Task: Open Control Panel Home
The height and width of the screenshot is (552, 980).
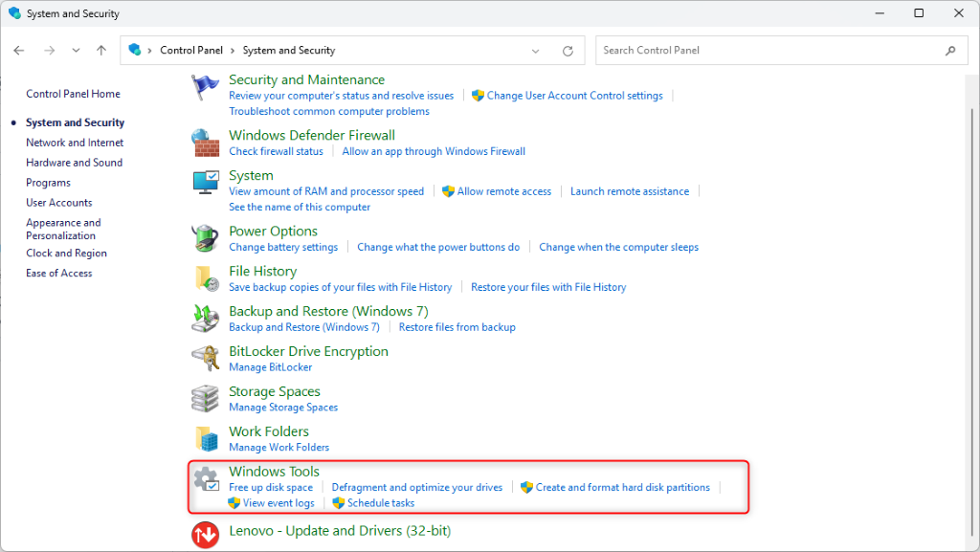Action: 73,94
